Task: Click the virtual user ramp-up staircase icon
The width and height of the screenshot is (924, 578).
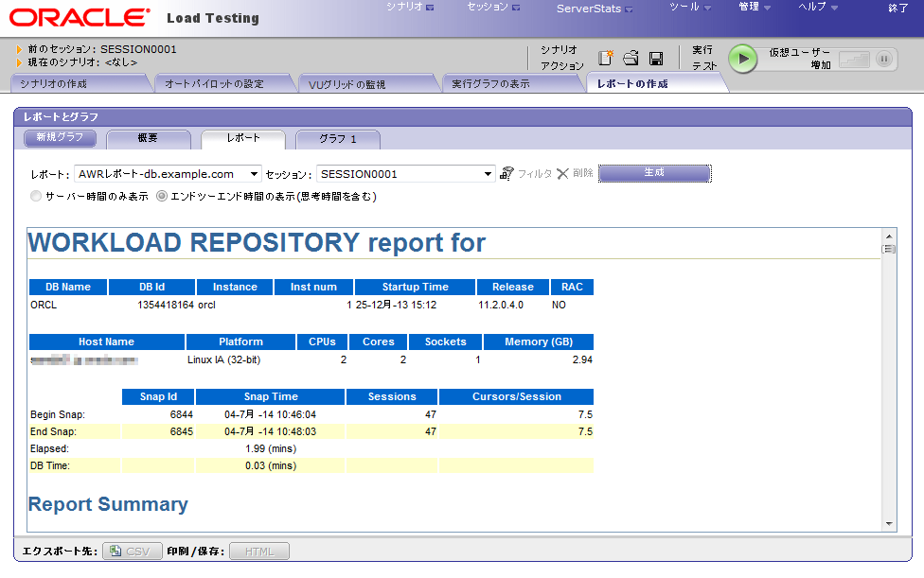Action: pos(854,59)
